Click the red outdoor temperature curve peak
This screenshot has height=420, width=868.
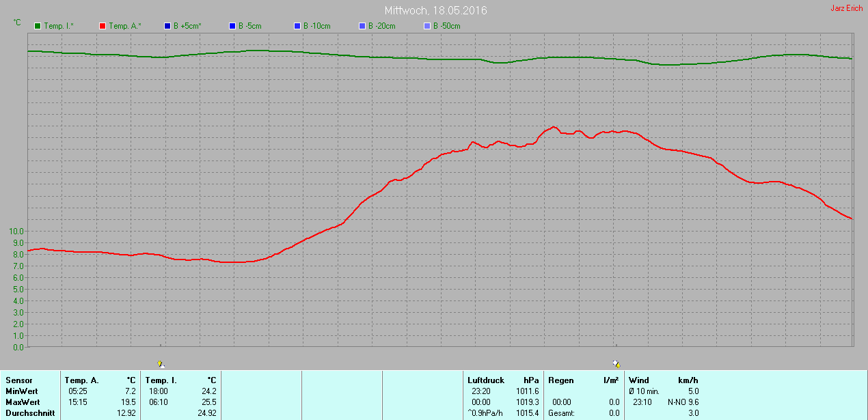pyautogui.click(x=553, y=127)
